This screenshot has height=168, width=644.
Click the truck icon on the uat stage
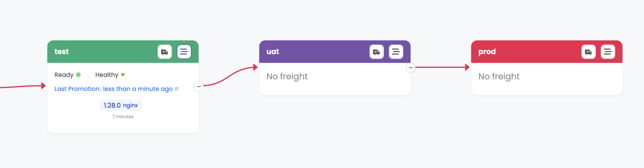[x=376, y=52]
